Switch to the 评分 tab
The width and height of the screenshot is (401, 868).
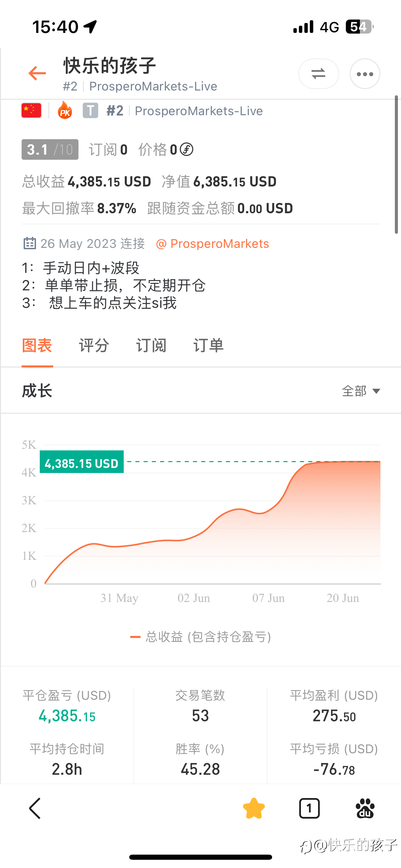point(94,346)
